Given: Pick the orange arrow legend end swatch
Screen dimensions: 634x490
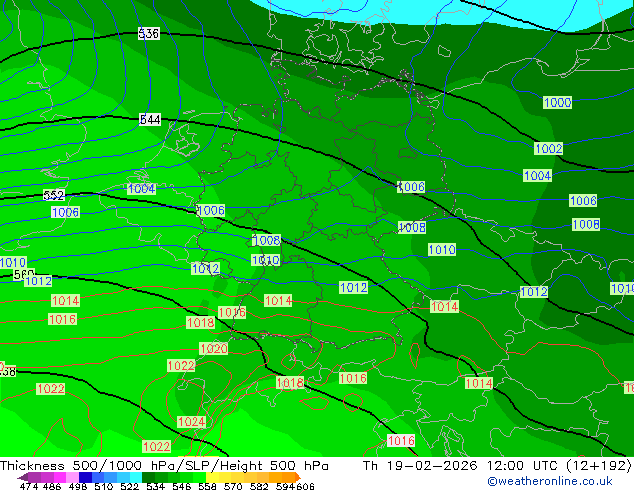Looking at the screenshot, I should [298, 477].
